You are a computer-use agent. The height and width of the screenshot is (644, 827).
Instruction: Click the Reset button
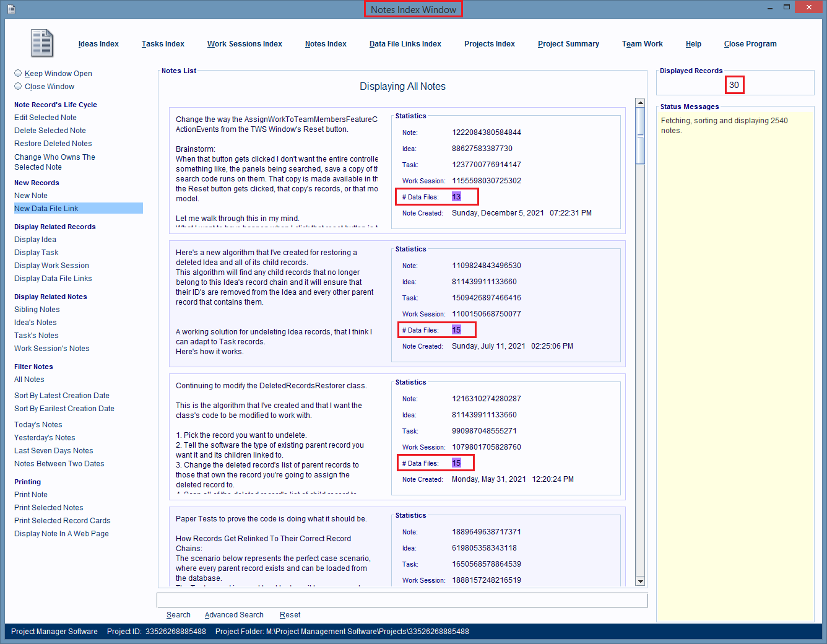[x=290, y=615]
